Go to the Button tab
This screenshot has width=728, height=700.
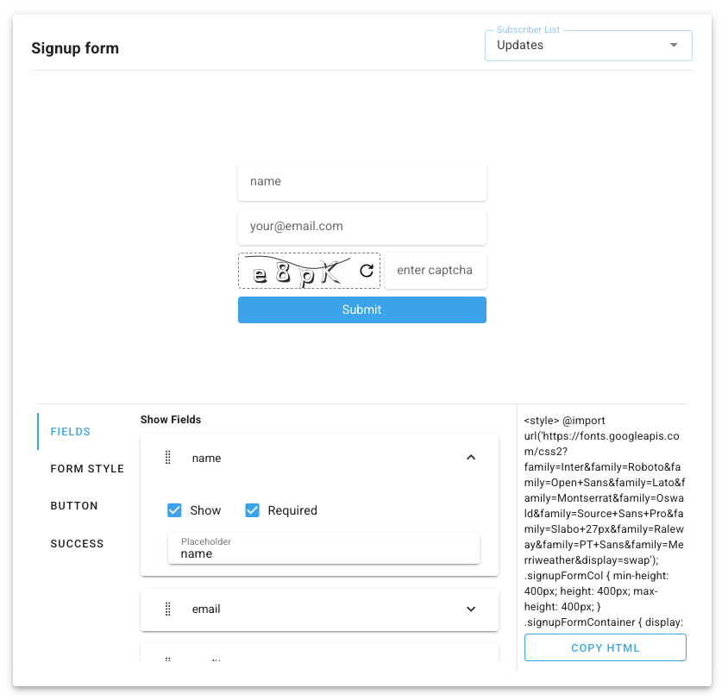pyautogui.click(x=74, y=506)
